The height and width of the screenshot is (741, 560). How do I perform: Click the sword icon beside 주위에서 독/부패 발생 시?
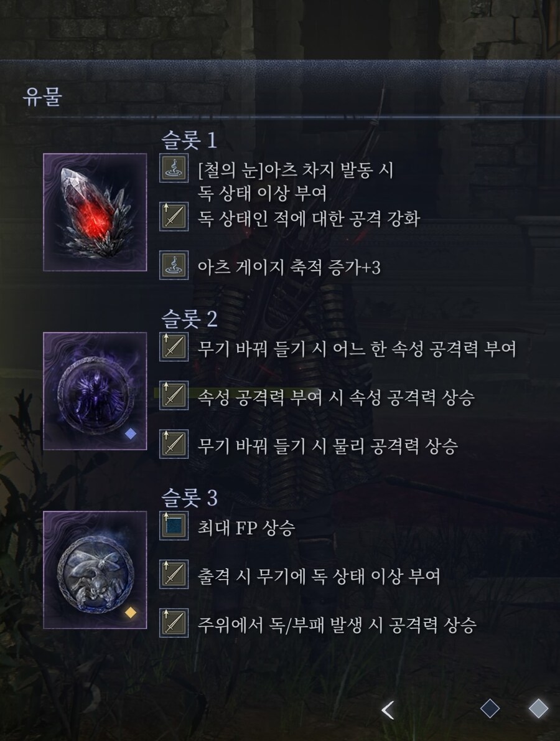pyautogui.click(x=174, y=623)
